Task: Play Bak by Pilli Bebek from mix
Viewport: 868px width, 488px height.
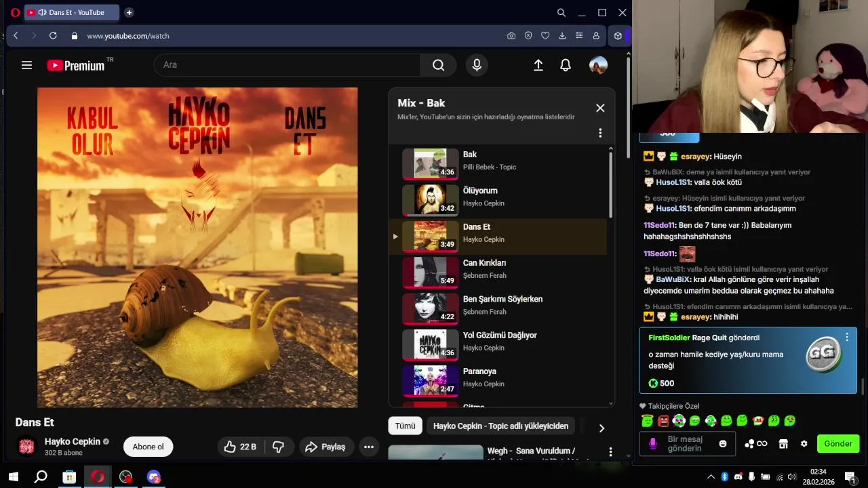Action: click(x=498, y=163)
